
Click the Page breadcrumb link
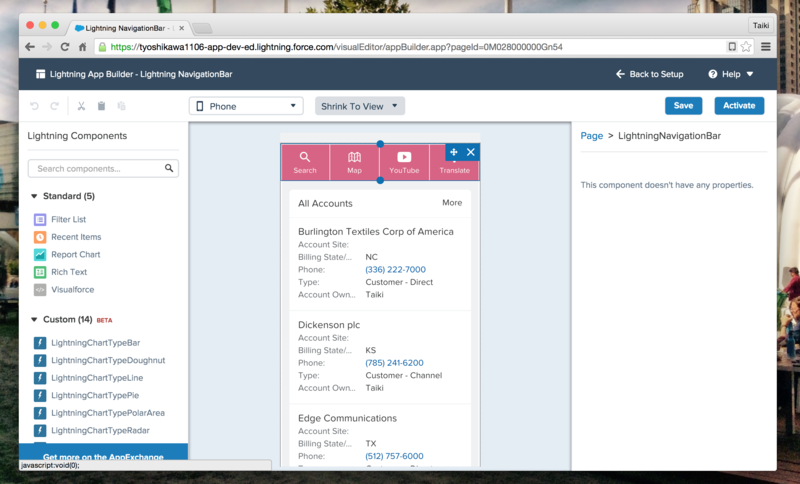coord(592,136)
